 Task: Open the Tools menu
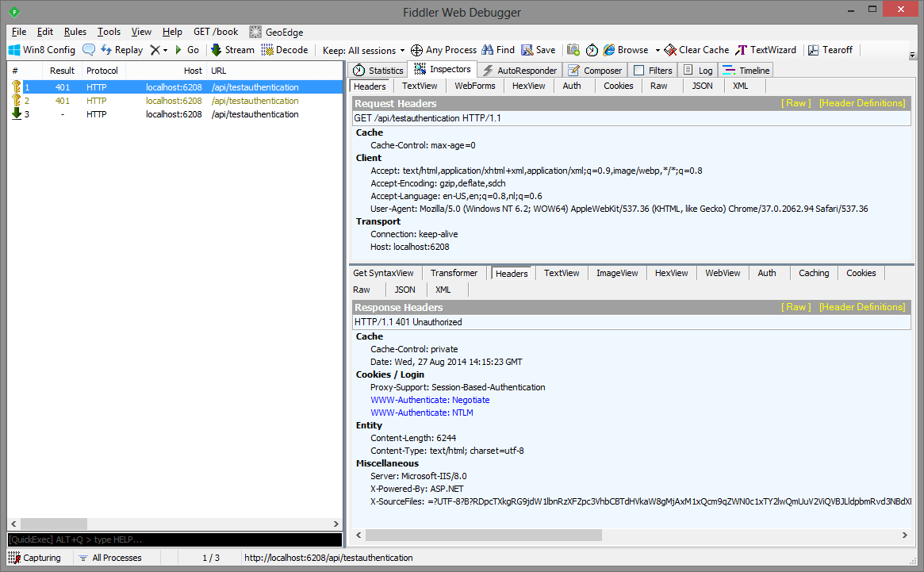pos(109,32)
